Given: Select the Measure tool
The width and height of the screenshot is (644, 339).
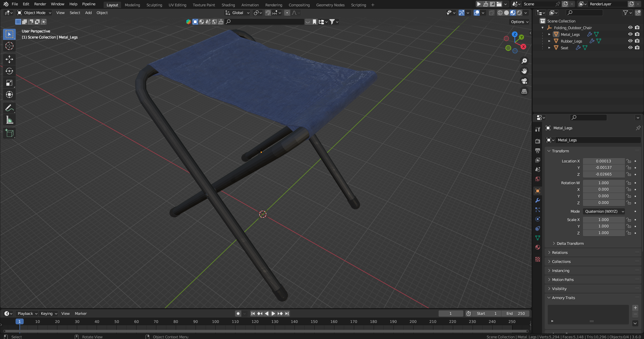Looking at the screenshot, I should pyautogui.click(x=9, y=120).
